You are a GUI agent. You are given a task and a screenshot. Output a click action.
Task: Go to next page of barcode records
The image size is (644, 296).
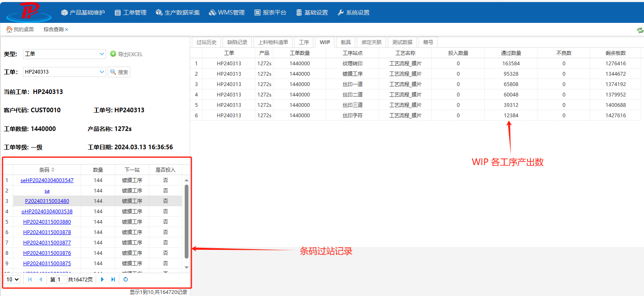click(102, 279)
